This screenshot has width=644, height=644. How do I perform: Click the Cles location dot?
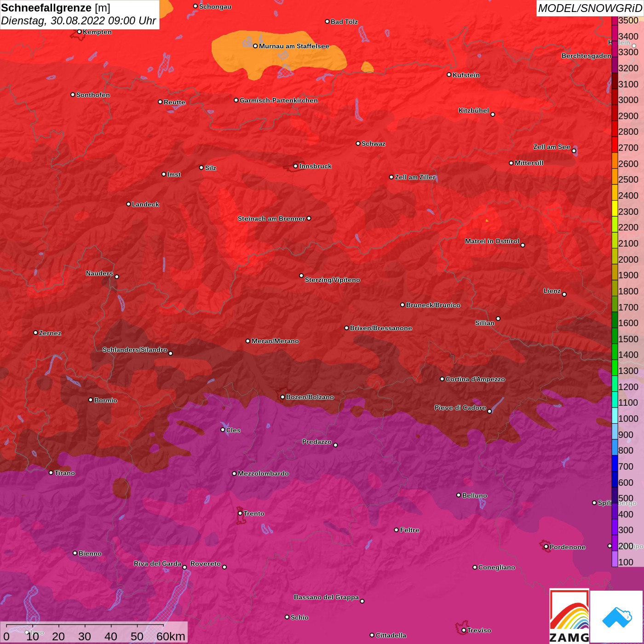tap(223, 430)
